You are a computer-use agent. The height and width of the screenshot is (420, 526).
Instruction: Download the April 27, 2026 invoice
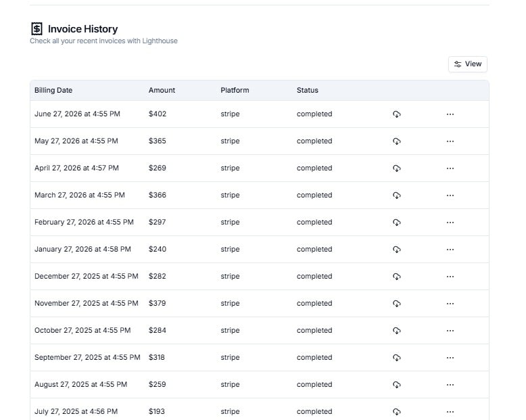click(x=396, y=168)
